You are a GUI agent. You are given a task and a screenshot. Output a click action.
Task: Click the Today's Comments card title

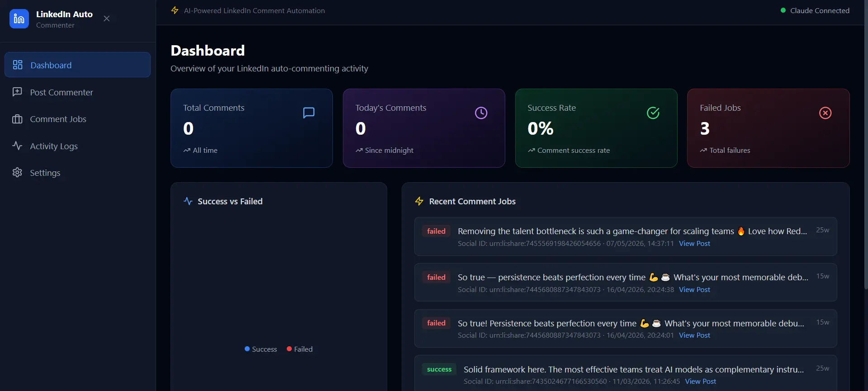click(x=391, y=108)
